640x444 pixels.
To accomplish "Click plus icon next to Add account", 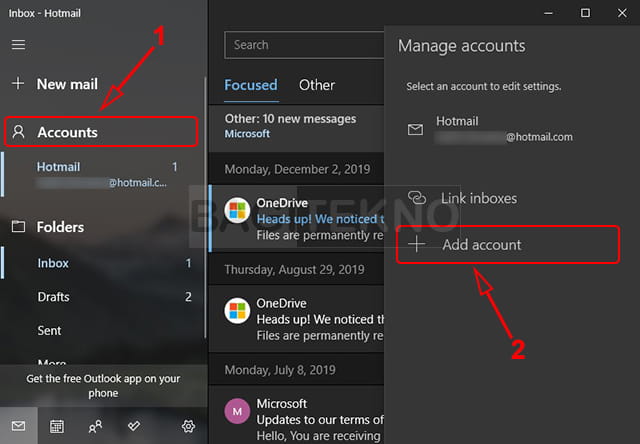I will pyautogui.click(x=417, y=244).
